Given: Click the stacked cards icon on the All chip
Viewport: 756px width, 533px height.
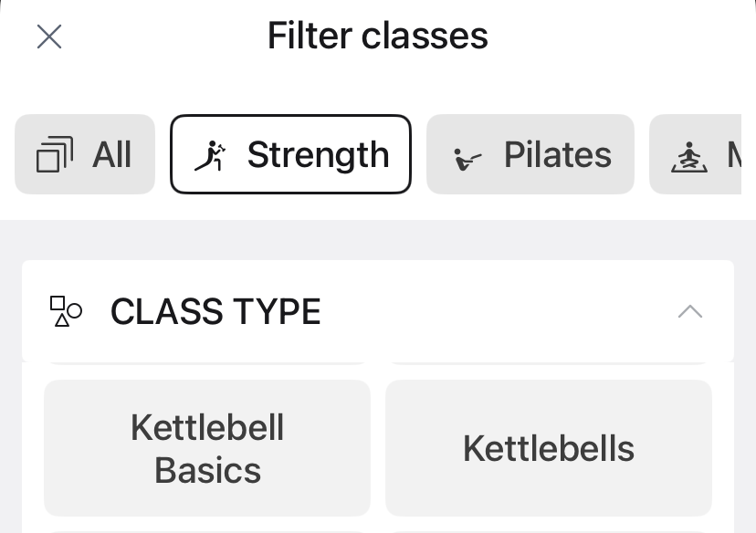Looking at the screenshot, I should click(57, 154).
